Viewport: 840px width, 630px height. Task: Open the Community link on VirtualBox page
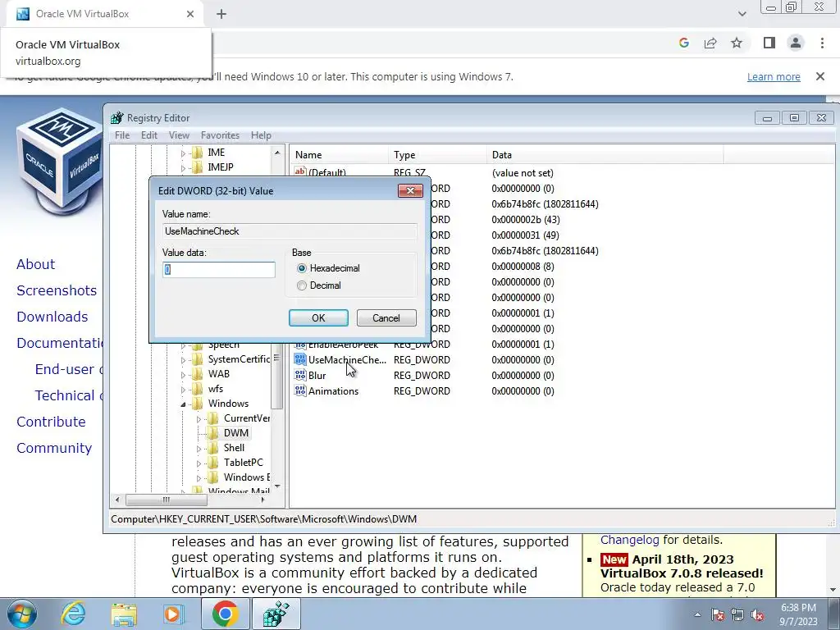pos(54,448)
